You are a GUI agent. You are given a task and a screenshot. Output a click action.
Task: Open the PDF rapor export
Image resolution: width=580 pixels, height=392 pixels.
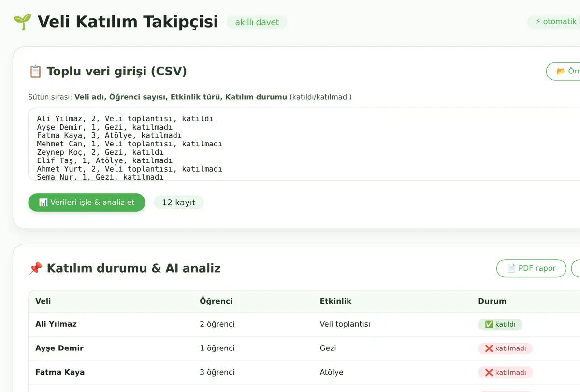[531, 268]
